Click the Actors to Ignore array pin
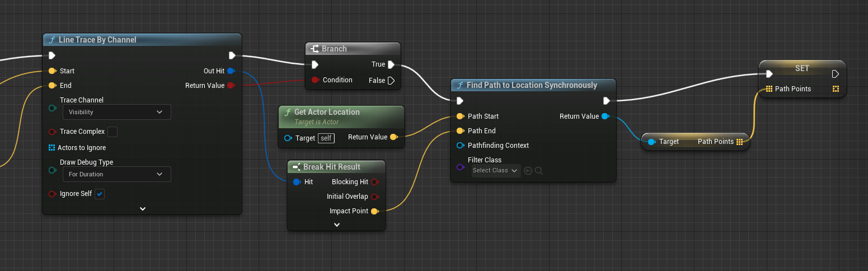868x271 pixels. click(52, 148)
